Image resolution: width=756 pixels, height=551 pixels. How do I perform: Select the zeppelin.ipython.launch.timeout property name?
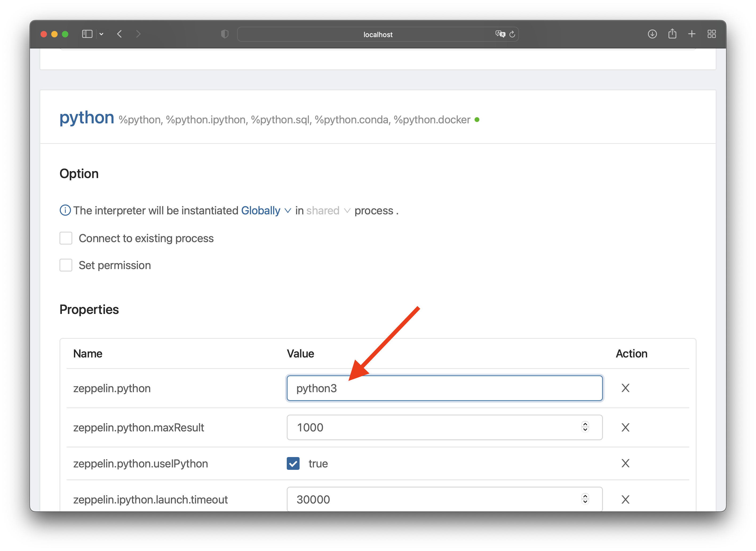point(150,500)
